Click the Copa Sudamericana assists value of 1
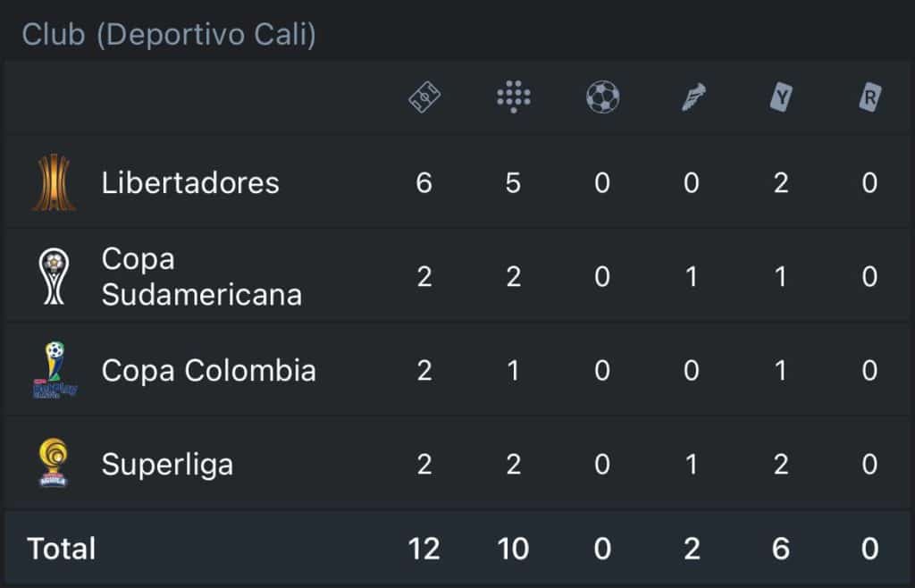The width and height of the screenshot is (915, 588). (693, 276)
